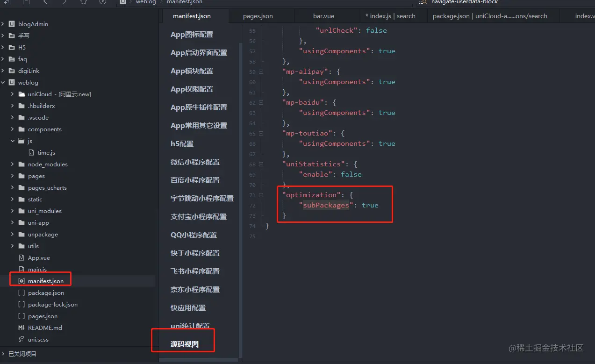The height and width of the screenshot is (364, 595).
Task: Expand the faq project
Action: (3, 59)
